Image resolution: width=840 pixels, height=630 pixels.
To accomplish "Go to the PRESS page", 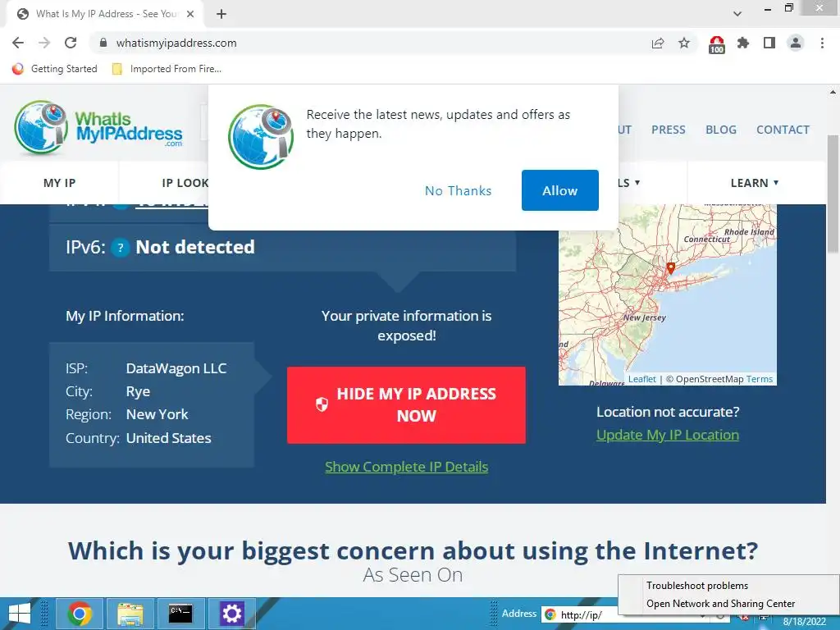I will [668, 130].
